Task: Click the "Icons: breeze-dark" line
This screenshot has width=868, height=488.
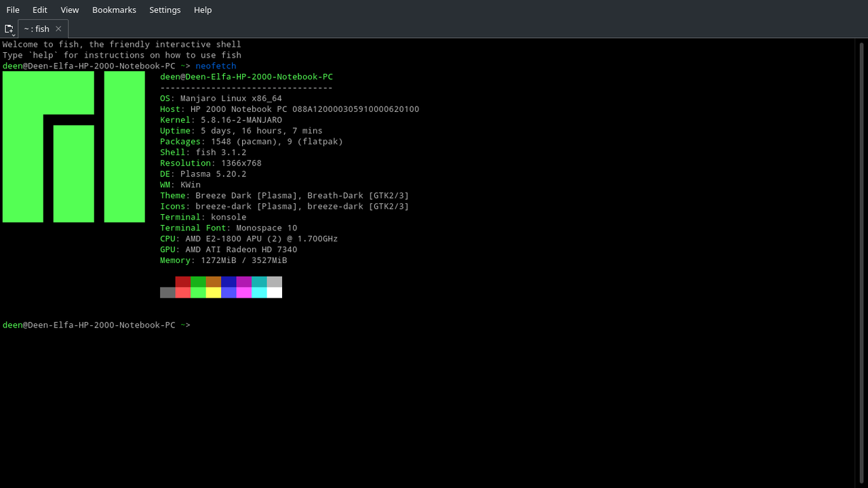Action: (x=285, y=207)
